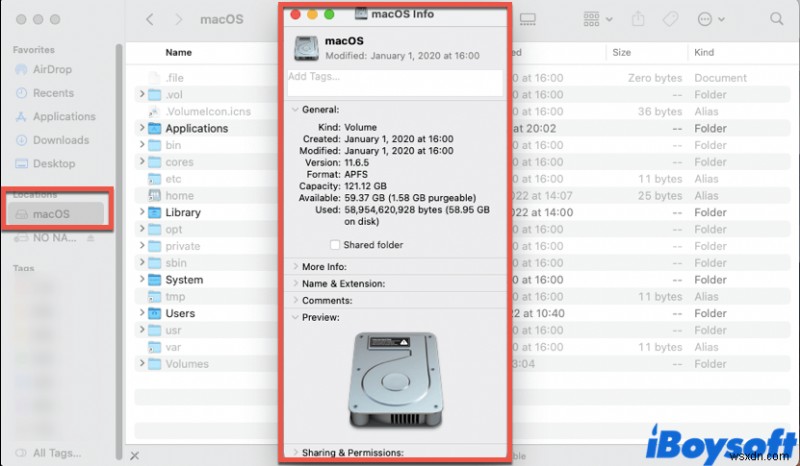Expand the Name & Extension section

295,283
